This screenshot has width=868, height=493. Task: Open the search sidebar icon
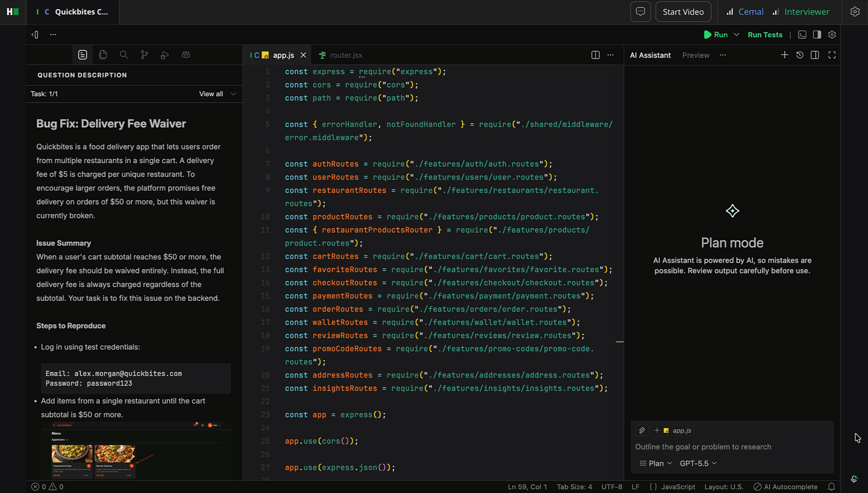(x=124, y=55)
